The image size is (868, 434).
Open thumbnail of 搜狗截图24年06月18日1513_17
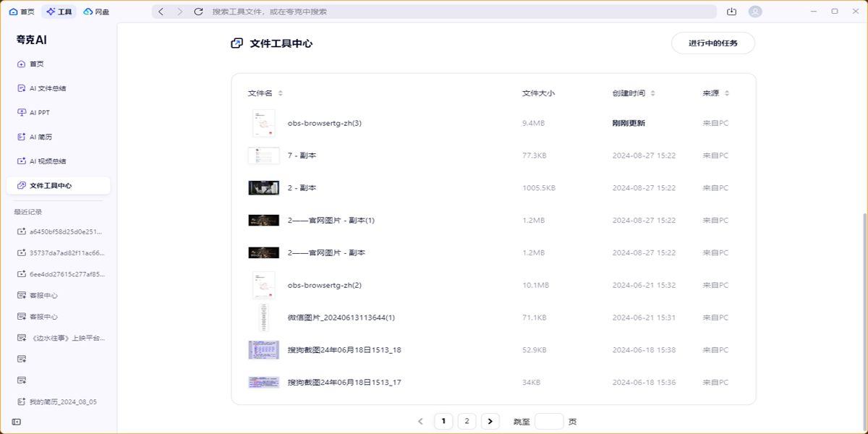(x=263, y=382)
